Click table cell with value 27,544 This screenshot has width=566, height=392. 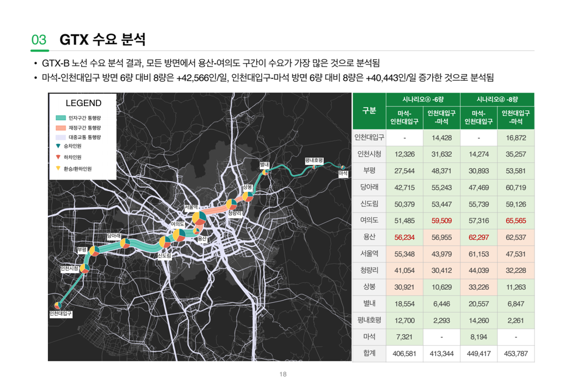click(x=404, y=171)
